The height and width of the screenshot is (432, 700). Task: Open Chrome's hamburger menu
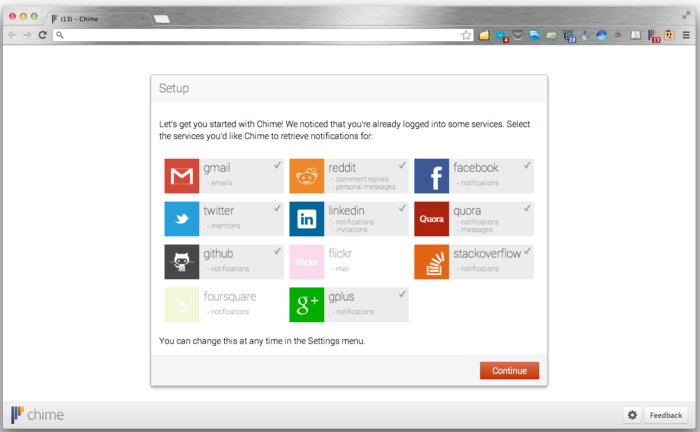click(686, 35)
